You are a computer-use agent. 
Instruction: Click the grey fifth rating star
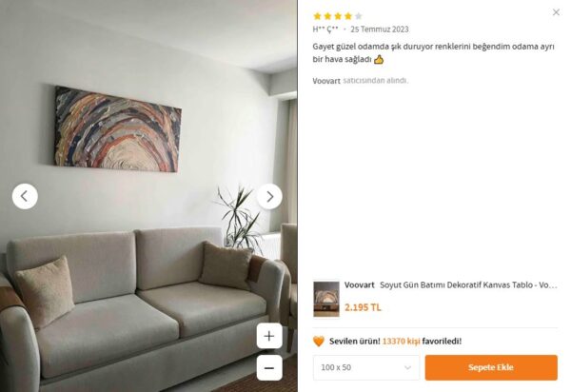(x=359, y=16)
